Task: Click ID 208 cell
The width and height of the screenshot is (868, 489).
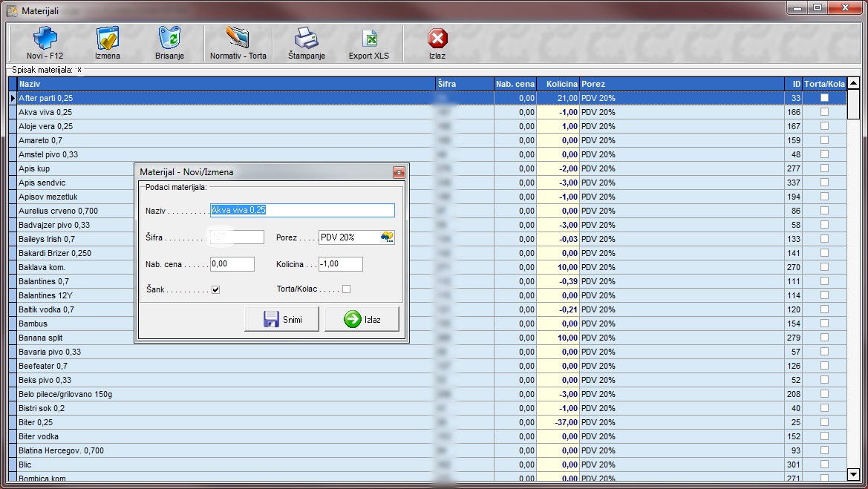Action: point(793,394)
